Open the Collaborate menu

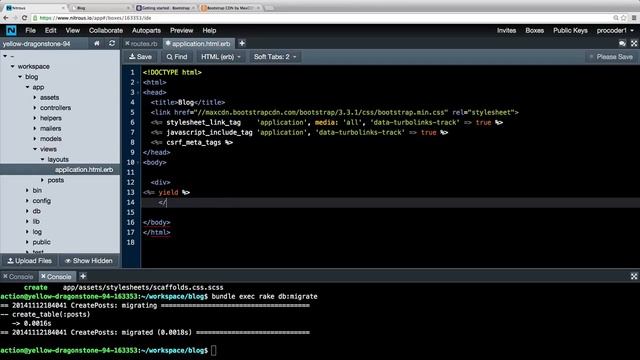click(x=106, y=31)
